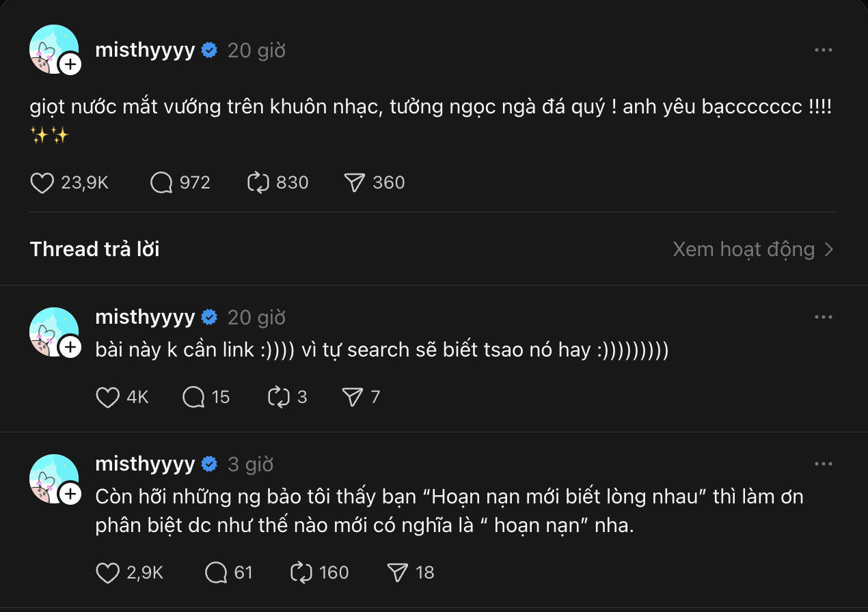Image resolution: width=868 pixels, height=612 pixels.
Task: Repost the reply with 3 reposts
Action: tap(280, 397)
